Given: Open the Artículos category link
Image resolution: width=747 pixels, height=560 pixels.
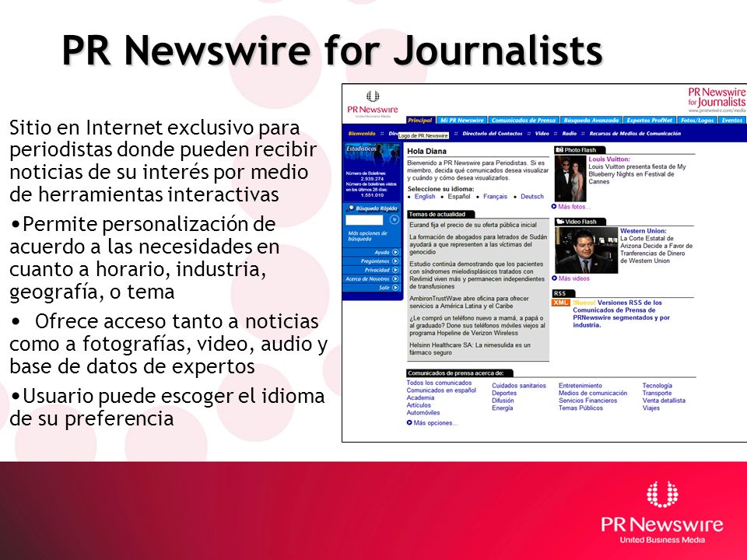Looking at the screenshot, I should pyautogui.click(x=419, y=405).
